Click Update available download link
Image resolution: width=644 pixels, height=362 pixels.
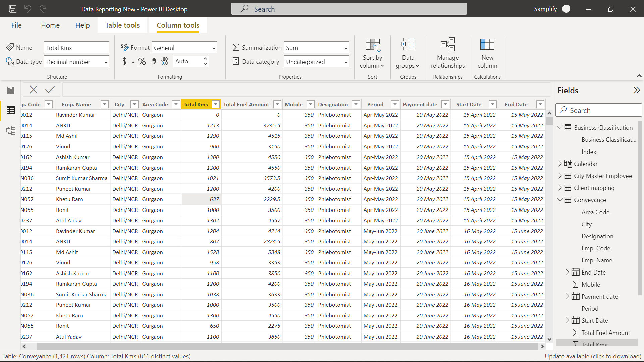(593, 356)
